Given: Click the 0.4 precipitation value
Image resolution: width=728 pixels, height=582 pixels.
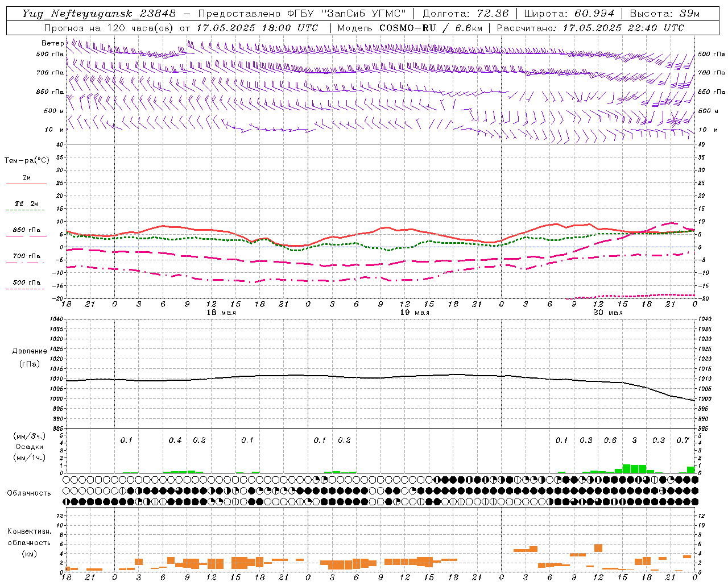Looking at the screenshot, I should click(x=175, y=440).
